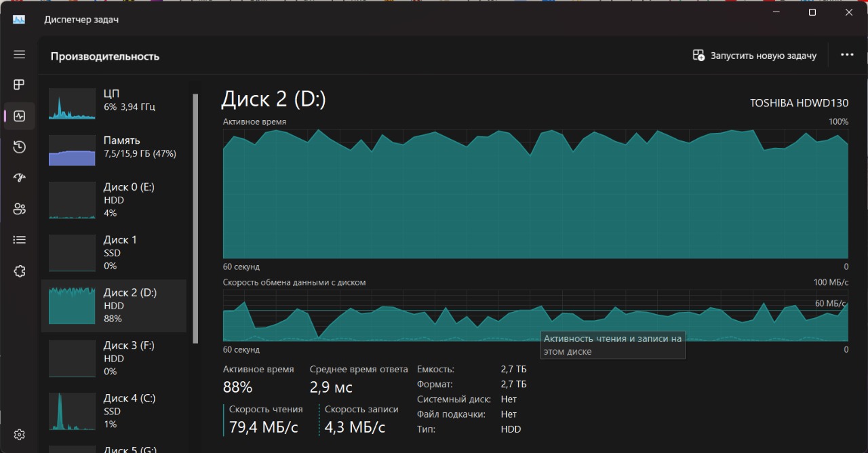Image resolution: width=868 pixels, height=453 pixels.
Task: Open the App history page icon
Action: click(19, 147)
